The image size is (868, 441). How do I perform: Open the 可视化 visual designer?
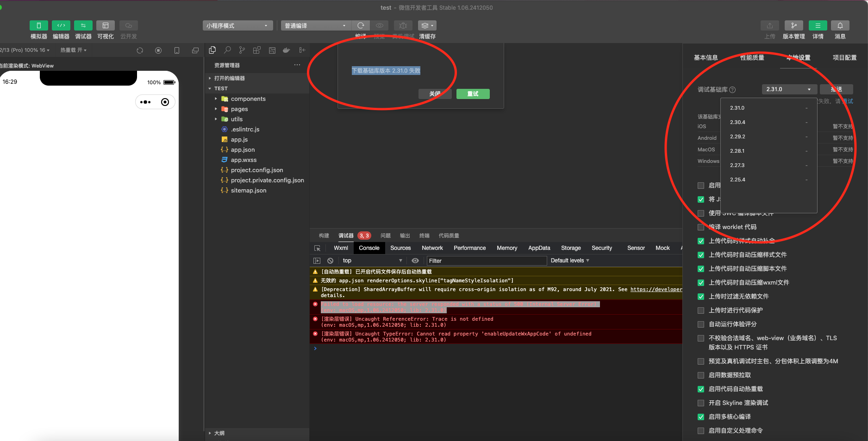(106, 25)
